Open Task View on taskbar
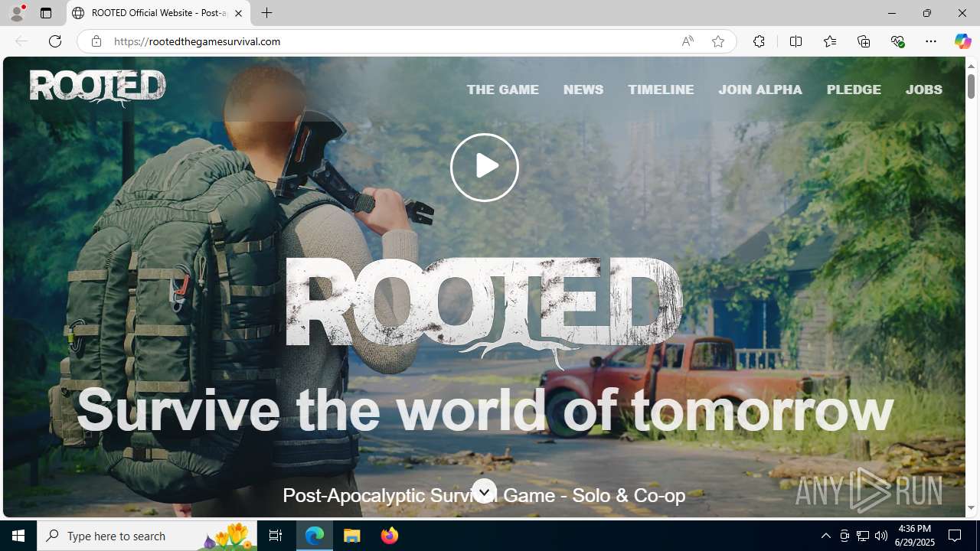The width and height of the screenshot is (980, 551). pyautogui.click(x=276, y=536)
